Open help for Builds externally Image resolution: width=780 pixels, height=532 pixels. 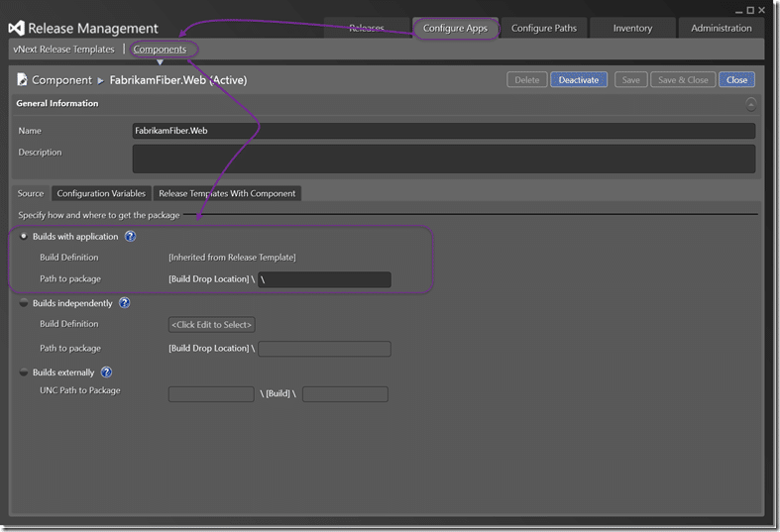click(x=106, y=372)
